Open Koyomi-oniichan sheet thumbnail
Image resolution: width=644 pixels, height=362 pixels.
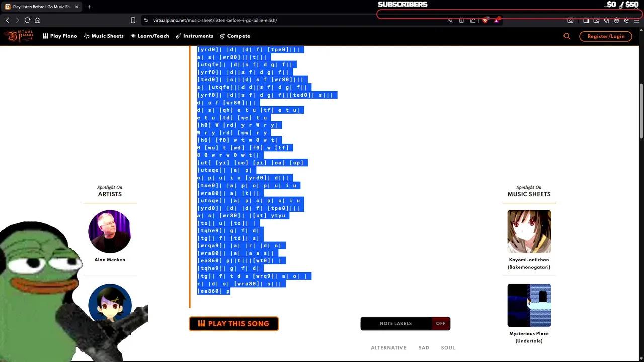[529, 232]
